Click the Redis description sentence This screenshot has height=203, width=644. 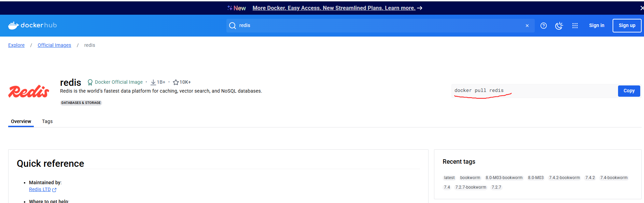pyautogui.click(x=161, y=91)
